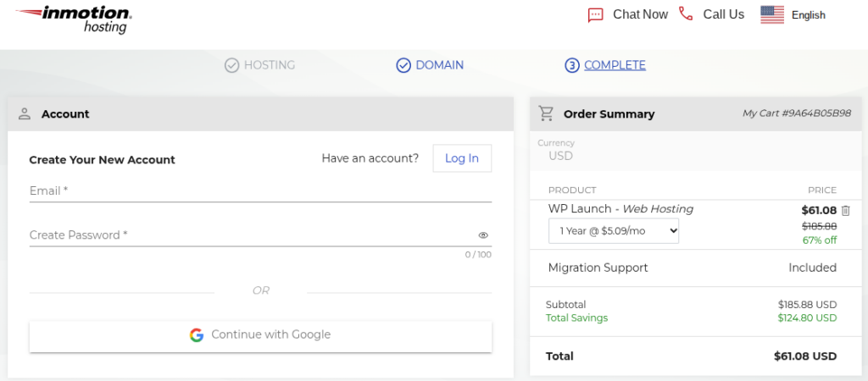This screenshot has height=381, width=868.
Task: Click 'WP Launch - Web Hosting' product name
Action: pyautogui.click(x=620, y=209)
